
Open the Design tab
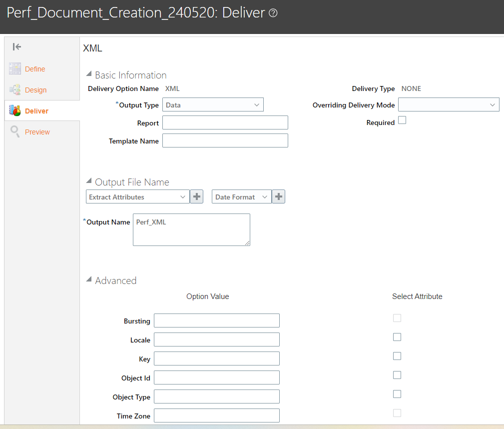35,90
